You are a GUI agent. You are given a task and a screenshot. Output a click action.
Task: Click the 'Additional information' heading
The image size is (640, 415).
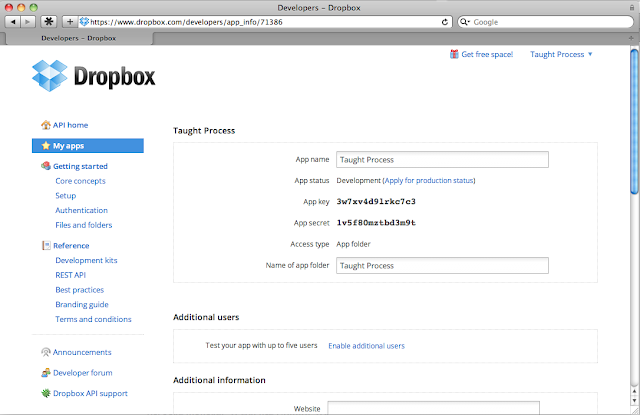click(x=219, y=380)
